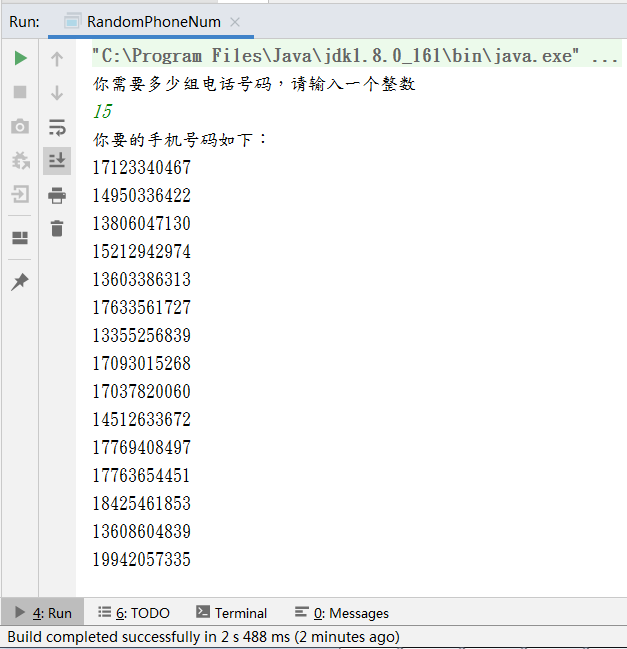
Task: Click phone number 13355256839
Action: coord(142,335)
